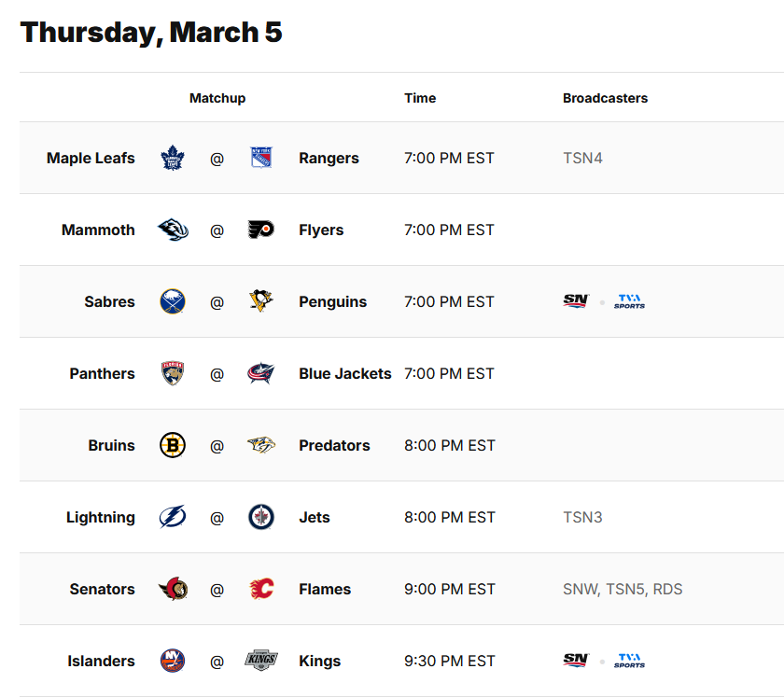Click the Rangers team logo
This screenshot has height=697, width=784.
[261, 159]
